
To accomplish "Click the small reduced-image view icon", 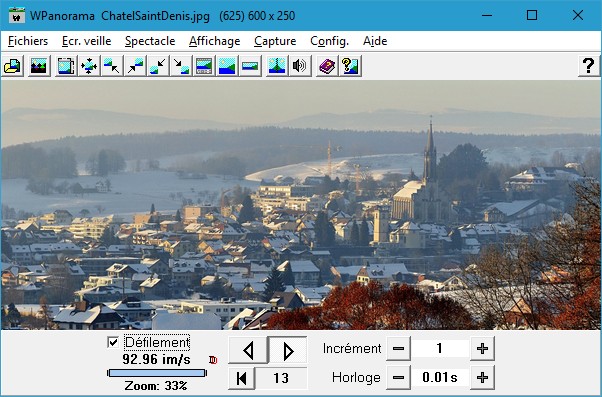I will pyautogui.click(x=250, y=66).
